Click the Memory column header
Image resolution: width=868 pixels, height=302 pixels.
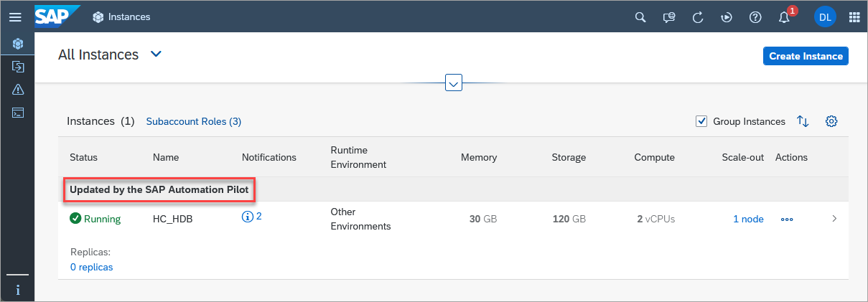479,157
